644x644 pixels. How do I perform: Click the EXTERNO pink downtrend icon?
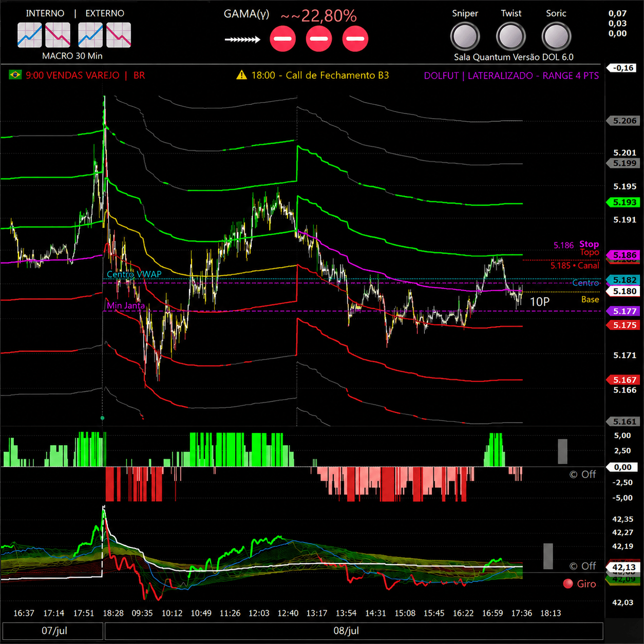click(119, 35)
